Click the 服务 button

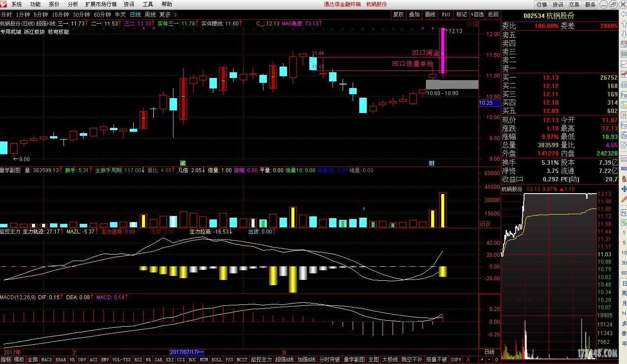pos(590,4)
